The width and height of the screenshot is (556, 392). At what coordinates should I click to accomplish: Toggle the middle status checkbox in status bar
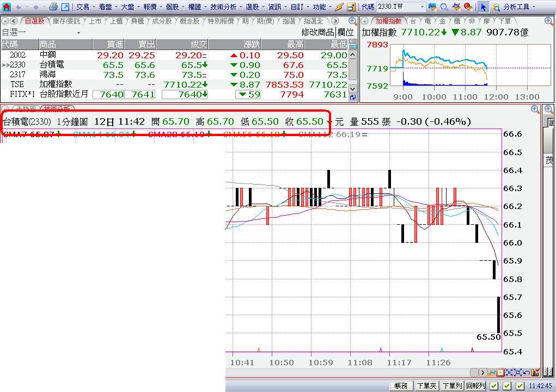tap(507, 385)
